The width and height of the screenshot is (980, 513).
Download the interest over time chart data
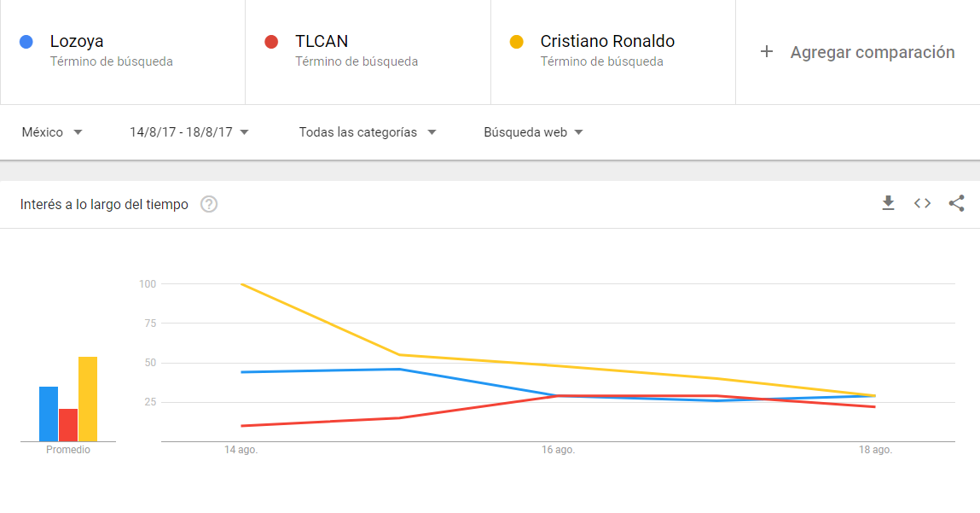tap(888, 202)
